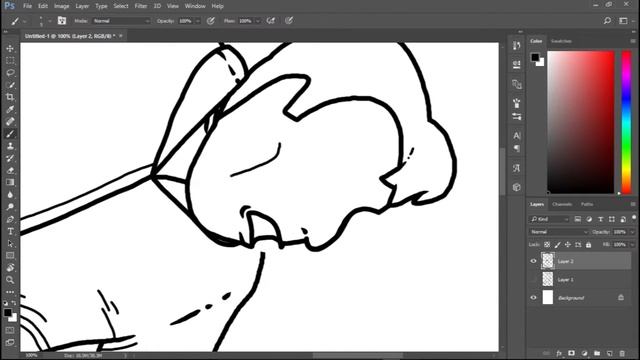Viewport: 640px width, 360px height.
Task: Toggle Quick Mask mode in the toolbox
Action: 10,330
